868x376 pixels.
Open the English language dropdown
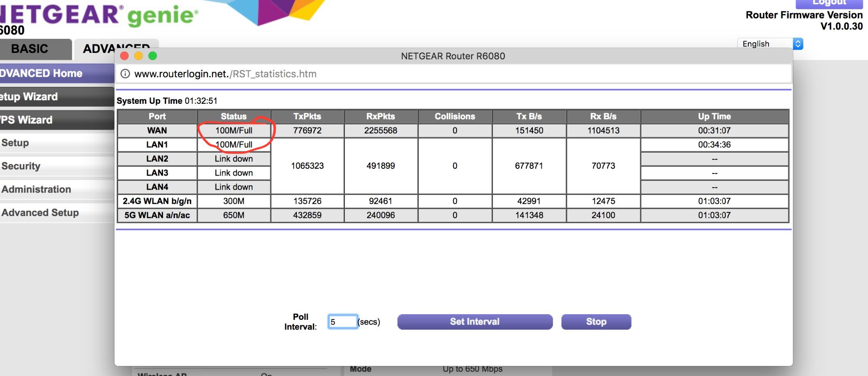tap(770, 44)
